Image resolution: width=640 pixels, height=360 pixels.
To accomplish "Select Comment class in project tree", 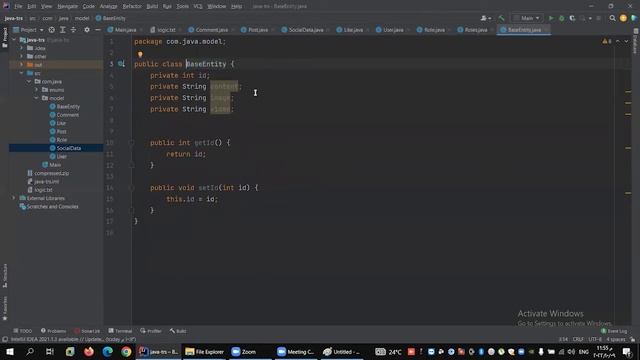I will [64, 115].
